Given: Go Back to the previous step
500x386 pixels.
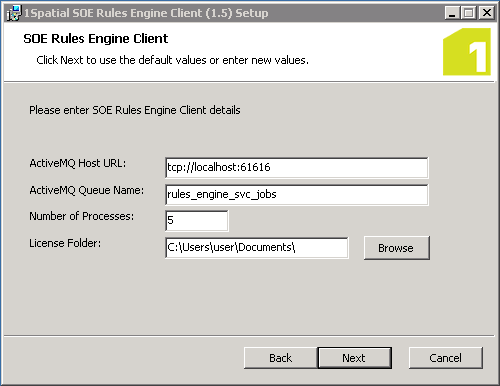Looking at the screenshot, I should [281, 358].
